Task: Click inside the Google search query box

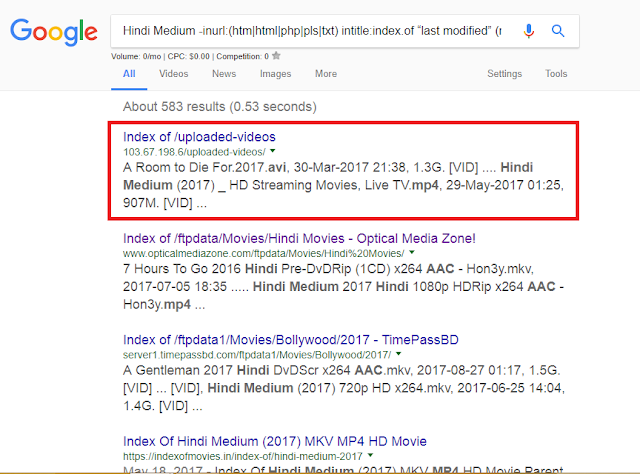Action: coord(310,30)
